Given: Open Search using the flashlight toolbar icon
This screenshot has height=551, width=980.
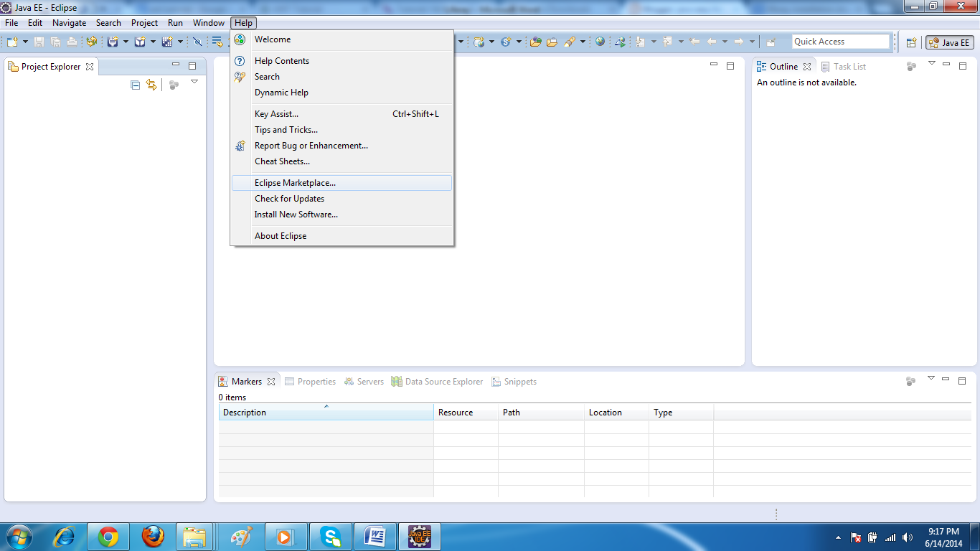Looking at the screenshot, I should (x=569, y=41).
